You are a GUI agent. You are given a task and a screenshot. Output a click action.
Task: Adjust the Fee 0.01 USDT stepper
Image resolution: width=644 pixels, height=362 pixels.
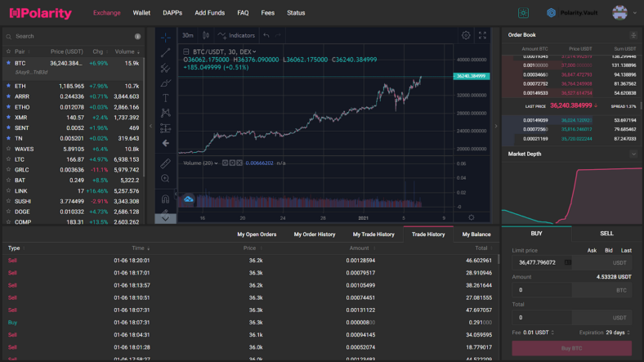pos(552,333)
